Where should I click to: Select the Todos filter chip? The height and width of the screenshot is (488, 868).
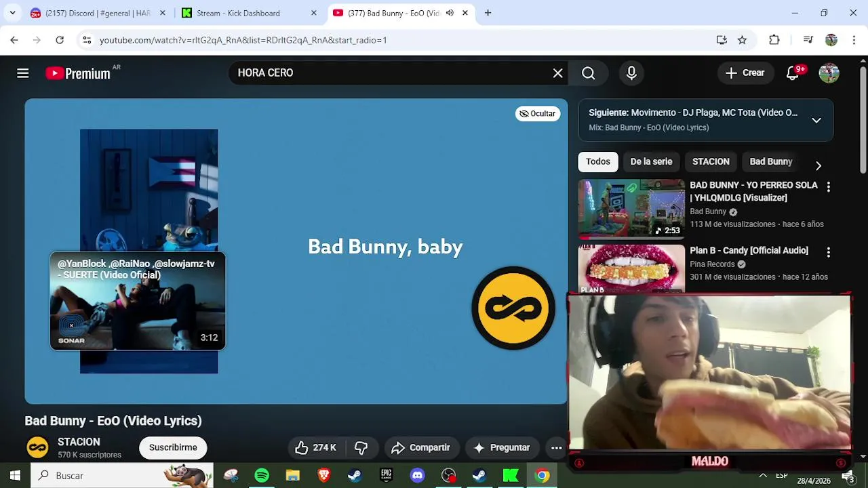598,161
